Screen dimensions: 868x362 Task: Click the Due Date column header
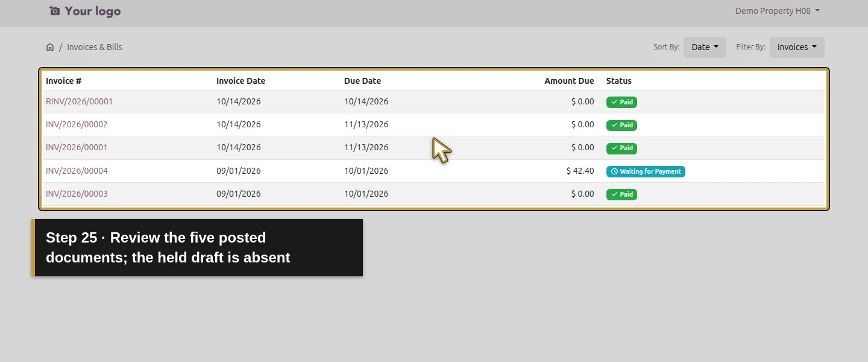(x=362, y=81)
